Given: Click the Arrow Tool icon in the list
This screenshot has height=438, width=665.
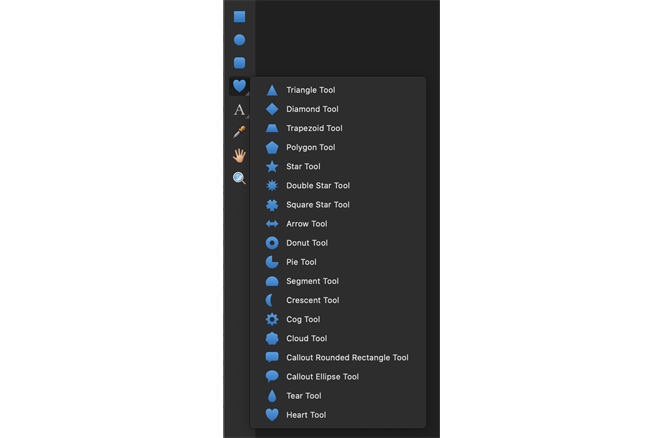Looking at the screenshot, I should pyautogui.click(x=272, y=224).
